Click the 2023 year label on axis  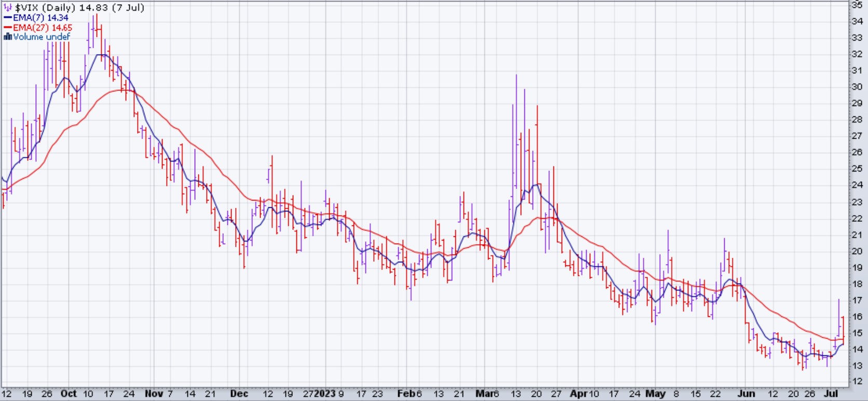pos(325,394)
